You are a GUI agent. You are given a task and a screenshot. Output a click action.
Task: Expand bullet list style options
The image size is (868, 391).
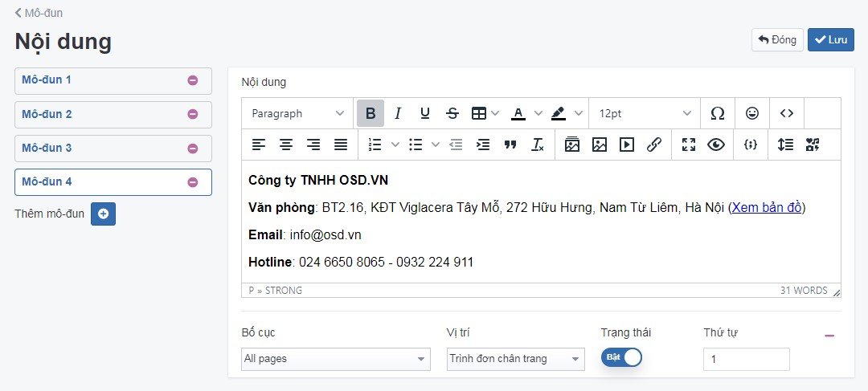pos(435,145)
